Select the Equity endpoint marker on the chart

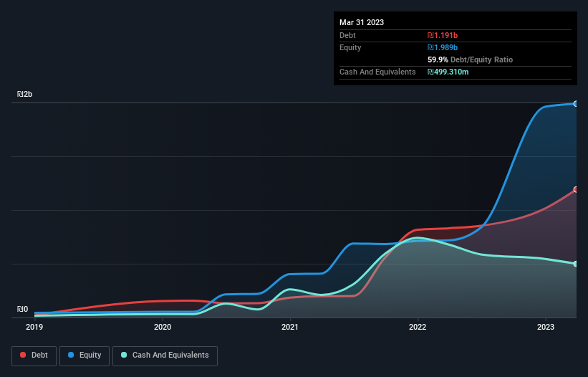[x=576, y=103]
